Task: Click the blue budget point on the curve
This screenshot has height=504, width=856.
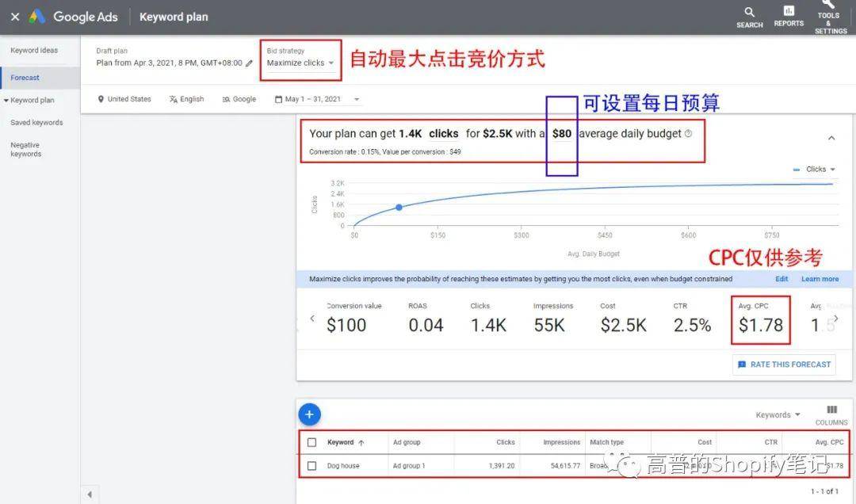Action: 399,208
